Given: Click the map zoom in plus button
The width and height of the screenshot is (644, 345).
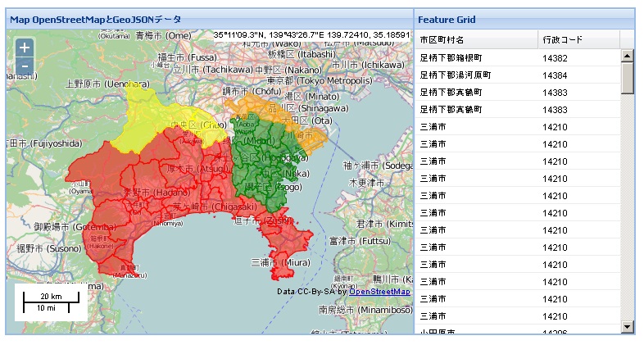Looking at the screenshot, I should (25, 48).
